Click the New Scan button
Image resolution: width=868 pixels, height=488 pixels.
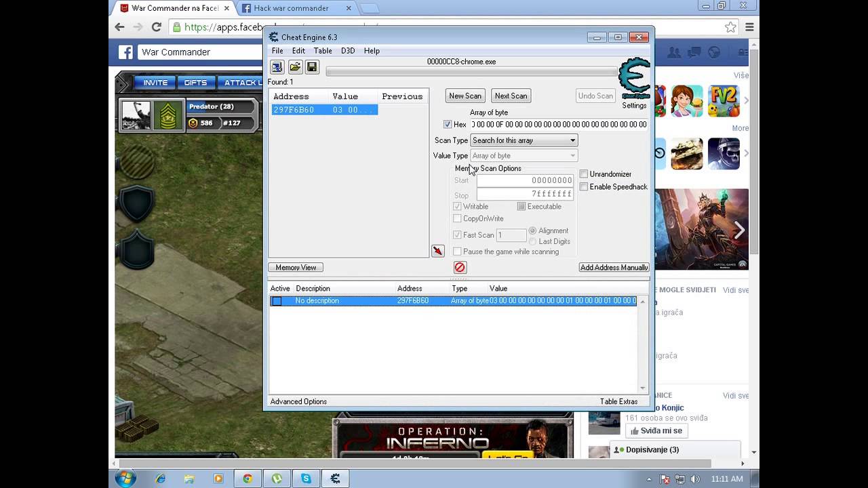pos(465,96)
